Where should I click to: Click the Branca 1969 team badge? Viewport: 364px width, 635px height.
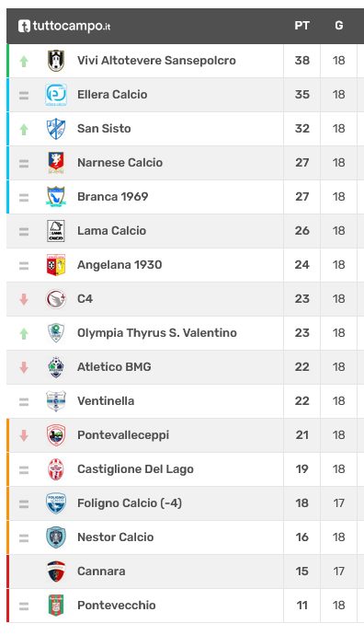click(56, 197)
